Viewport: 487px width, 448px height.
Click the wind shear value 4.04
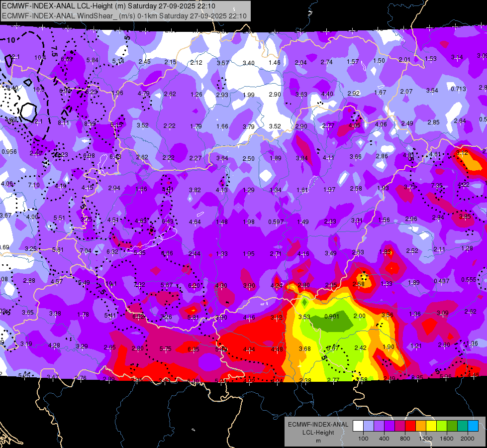click(249, 349)
